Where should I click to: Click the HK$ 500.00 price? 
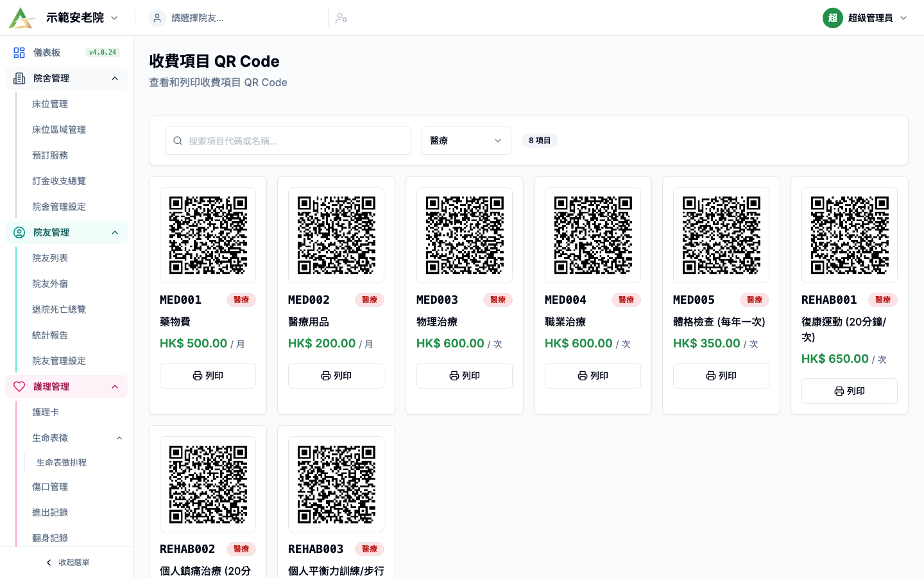pos(193,344)
